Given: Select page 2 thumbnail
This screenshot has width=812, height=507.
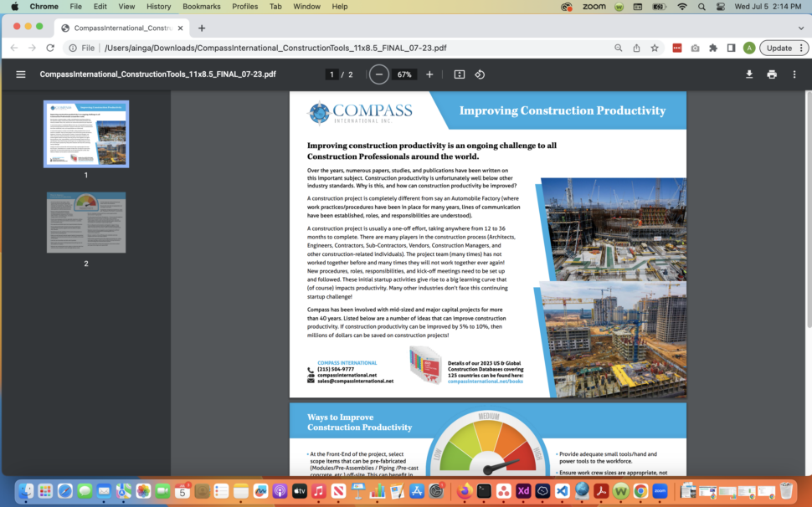Looking at the screenshot, I should [x=86, y=223].
